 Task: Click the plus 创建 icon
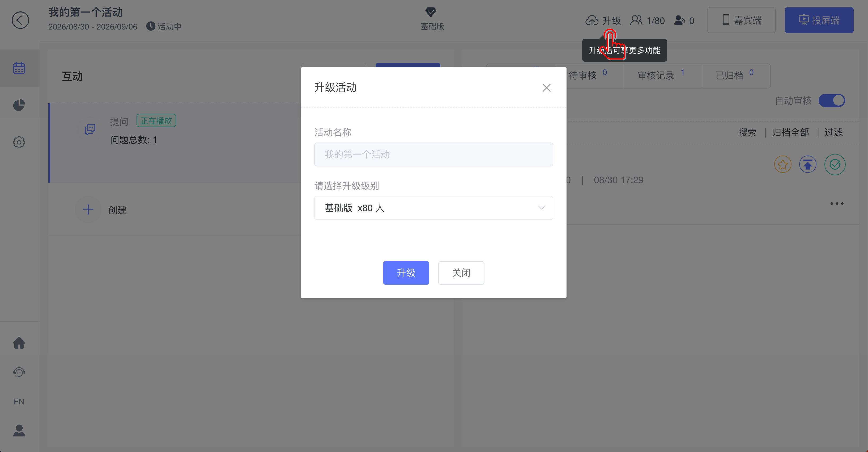point(88,210)
